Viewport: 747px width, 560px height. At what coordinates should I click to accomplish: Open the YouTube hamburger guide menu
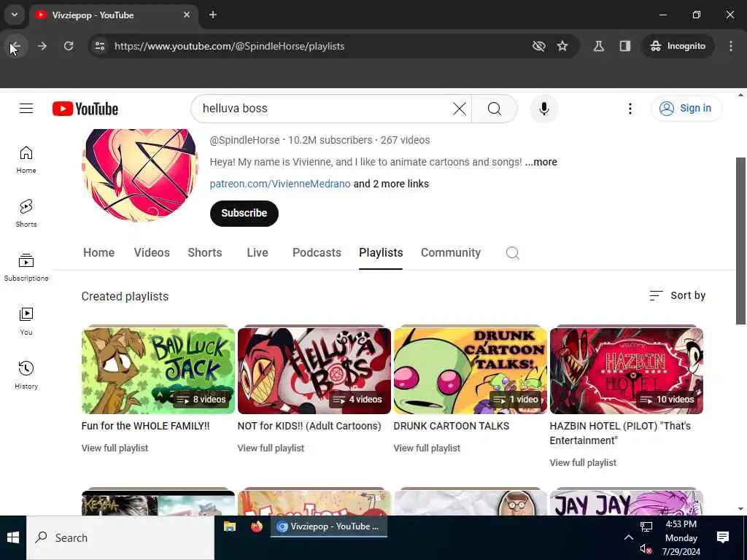[x=26, y=109]
